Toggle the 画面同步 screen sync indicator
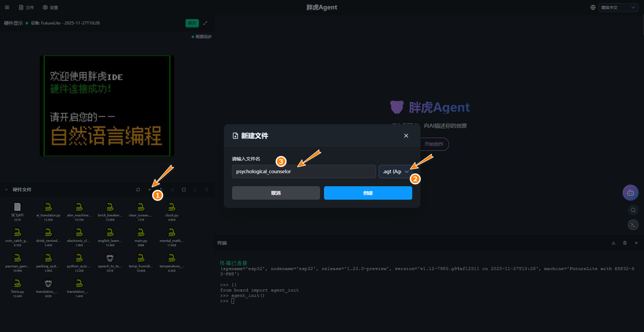The image size is (644, 332). pyautogui.click(x=202, y=37)
